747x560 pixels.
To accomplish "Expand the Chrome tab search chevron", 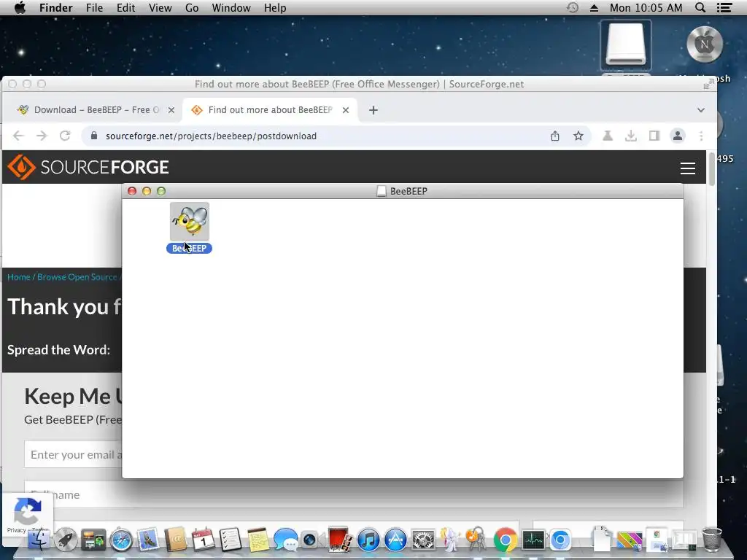I will pyautogui.click(x=701, y=110).
